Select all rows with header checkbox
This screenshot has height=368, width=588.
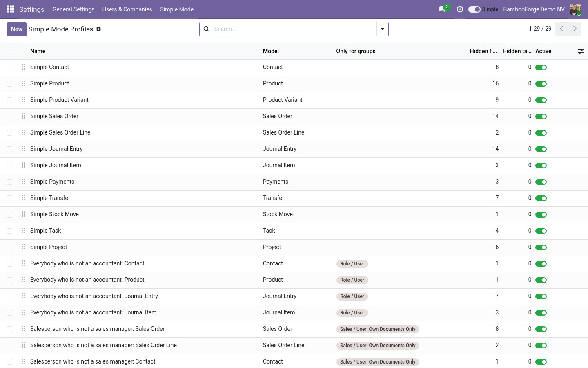click(x=9, y=52)
